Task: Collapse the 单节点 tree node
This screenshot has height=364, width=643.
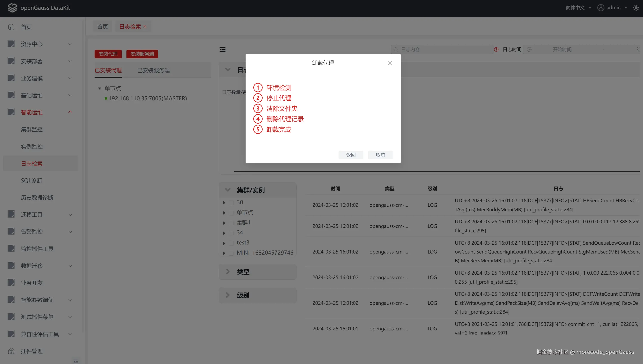Action: [100, 88]
